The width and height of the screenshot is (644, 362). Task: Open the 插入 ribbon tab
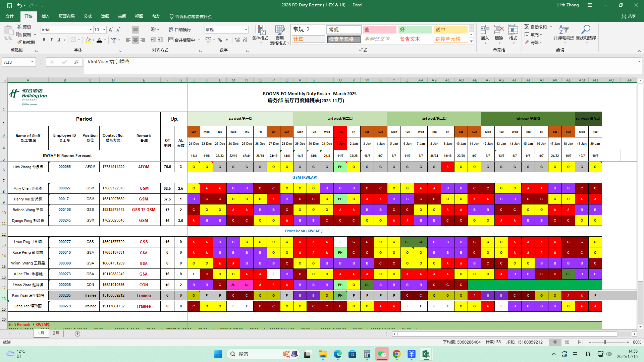click(x=45, y=16)
